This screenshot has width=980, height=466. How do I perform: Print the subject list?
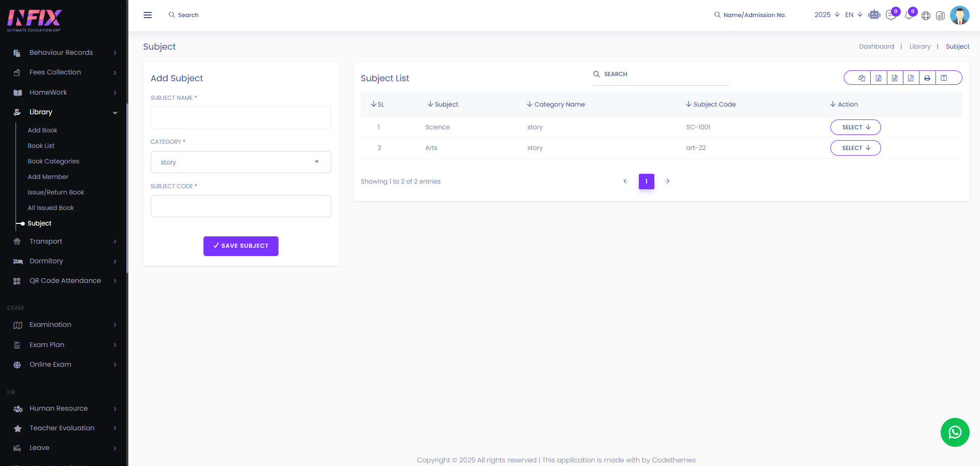click(x=927, y=78)
